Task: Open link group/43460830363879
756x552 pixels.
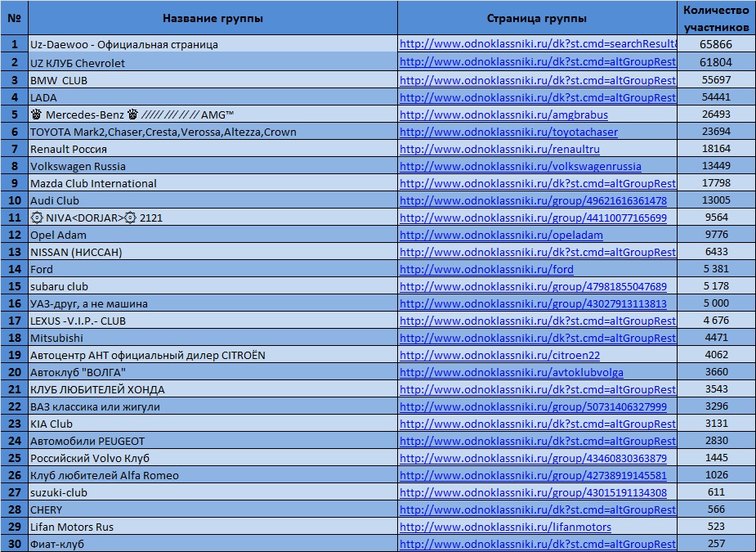Action: (x=533, y=459)
